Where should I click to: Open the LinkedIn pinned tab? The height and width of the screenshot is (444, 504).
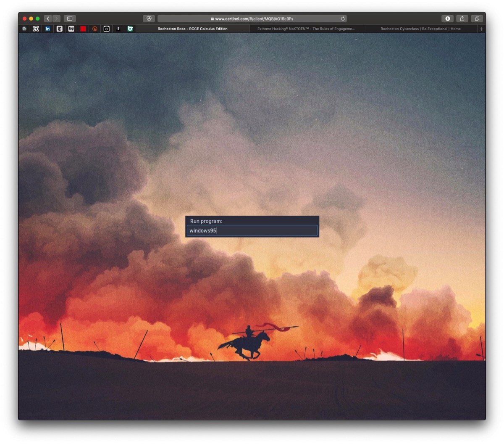pos(48,29)
